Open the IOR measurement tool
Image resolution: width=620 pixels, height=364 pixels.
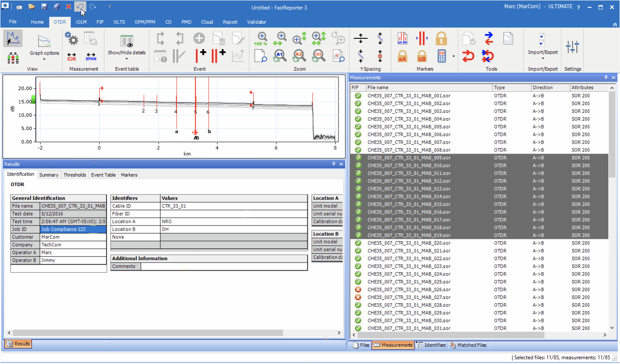pos(71,56)
